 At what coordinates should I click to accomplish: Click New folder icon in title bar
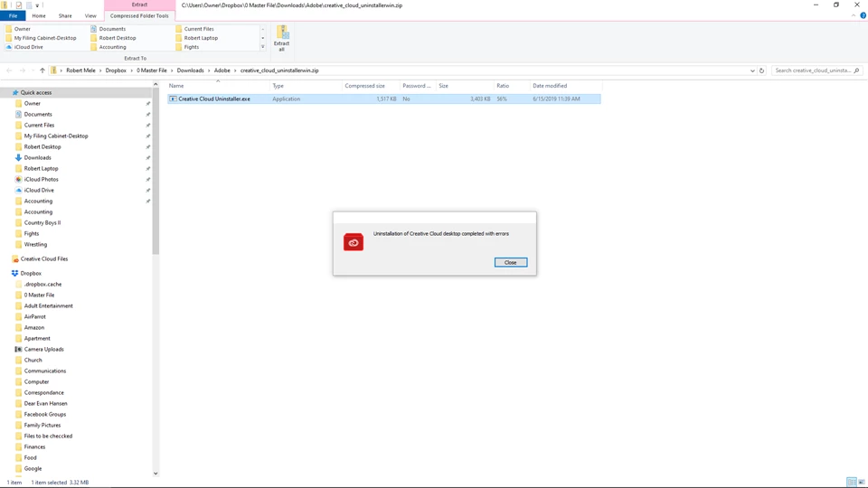(x=29, y=5)
